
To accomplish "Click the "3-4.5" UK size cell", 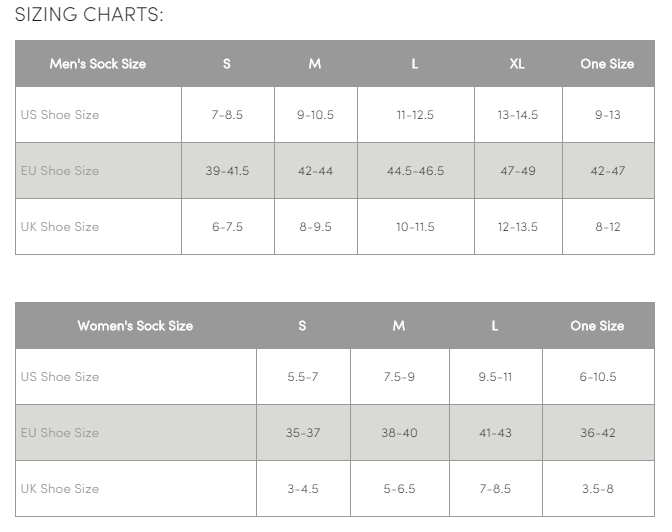I will click(x=302, y=489).
